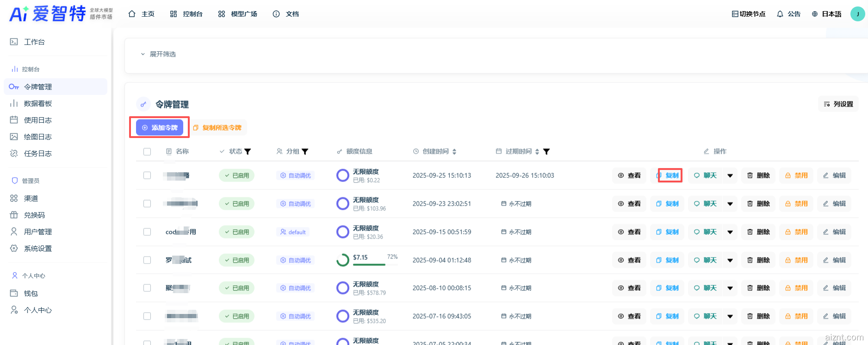Click 编辑 for the 2025-09-25 token
Viewport: 868px width, 345px height.
[x=834, y=176]
